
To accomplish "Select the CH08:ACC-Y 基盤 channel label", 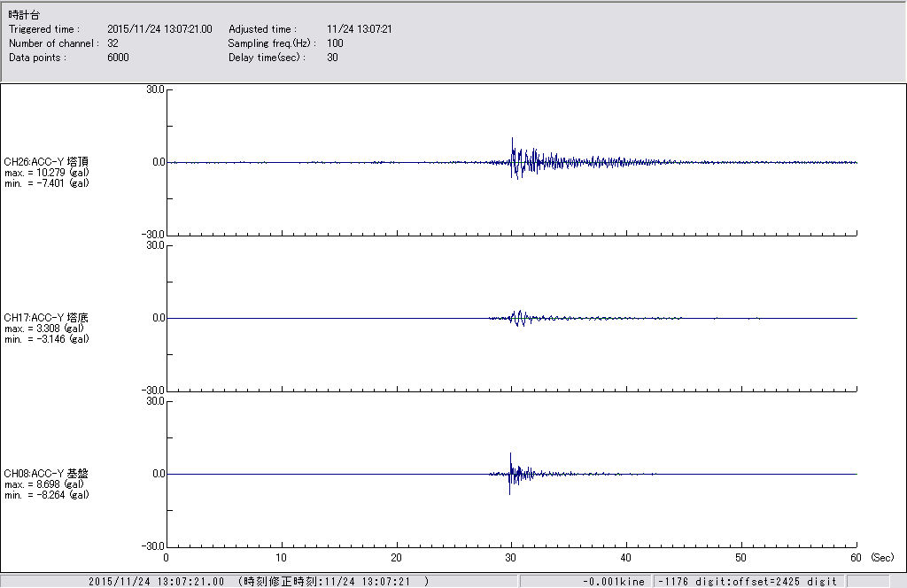I will pyautogui.click(x=46, y=474).
